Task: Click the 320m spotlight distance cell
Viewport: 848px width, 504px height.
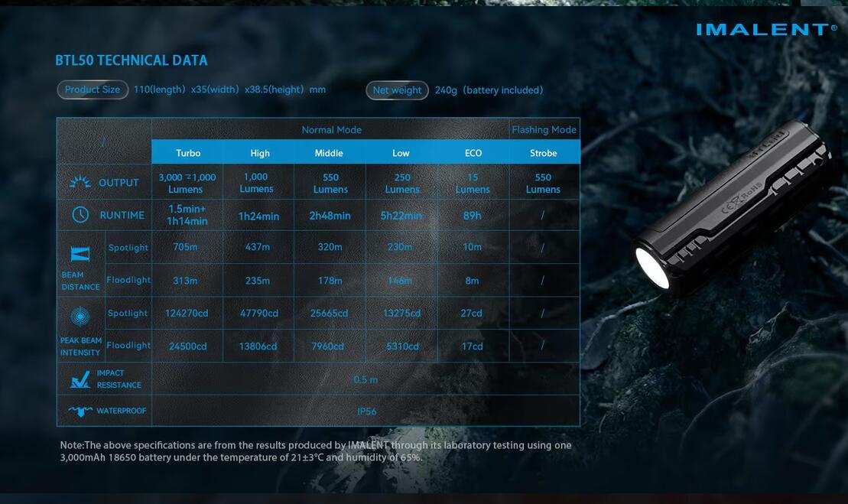Action: [x=330, y=246]
